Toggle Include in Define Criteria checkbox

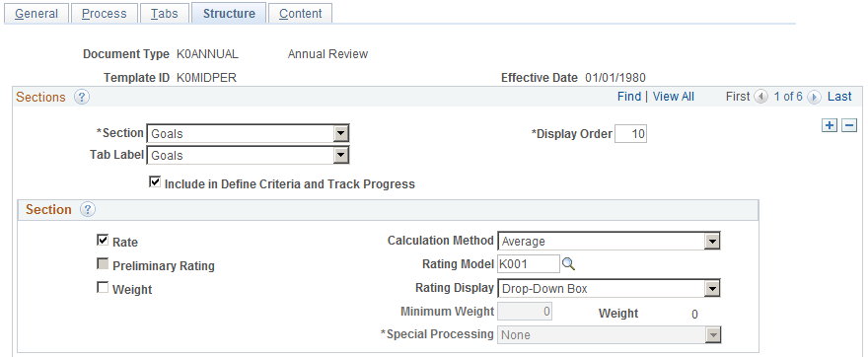pos(155,182)
